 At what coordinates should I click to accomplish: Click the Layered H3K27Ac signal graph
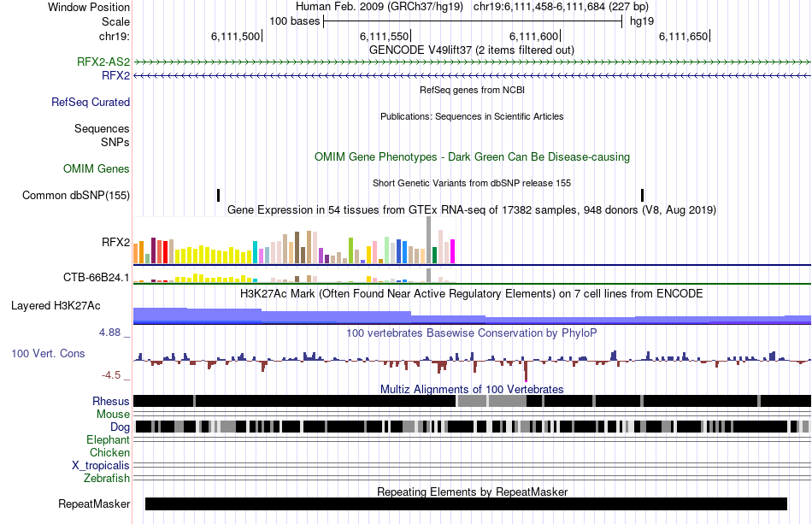[x=472, y=315]
